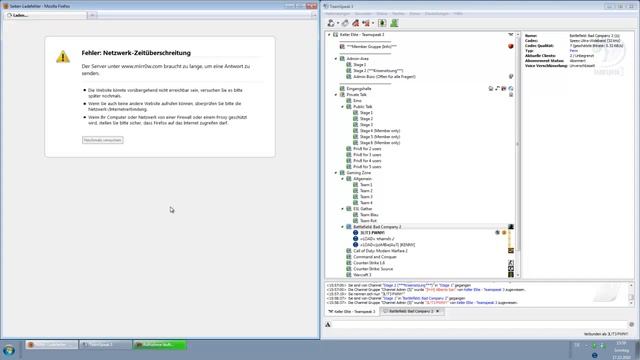The height and width of the screenshot is (360, 640).
Task: Open dropdown arrow next to away icon
Action: point(373,23)
